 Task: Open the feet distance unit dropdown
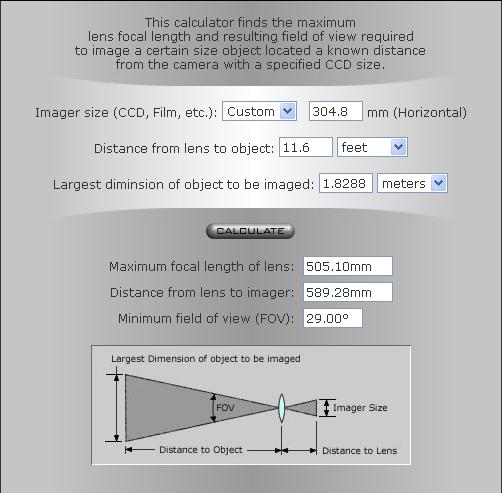pyautogui.click(x=372, y=147)
